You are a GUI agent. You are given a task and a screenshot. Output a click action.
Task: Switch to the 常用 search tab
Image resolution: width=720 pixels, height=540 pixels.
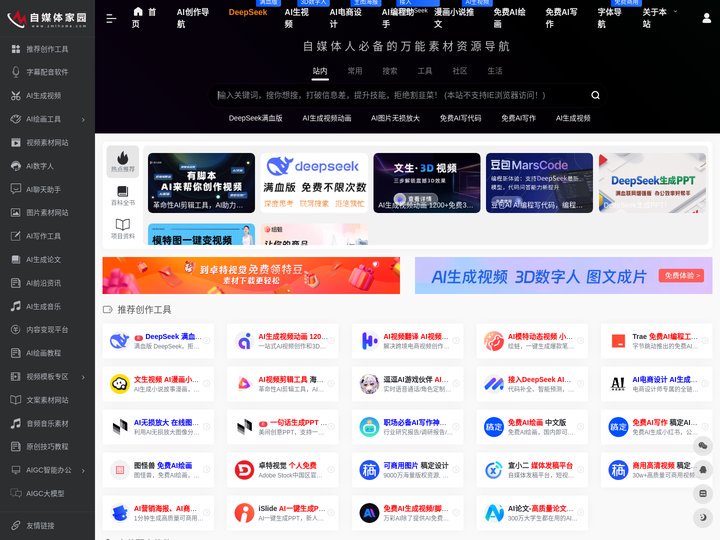click(355, 71)
